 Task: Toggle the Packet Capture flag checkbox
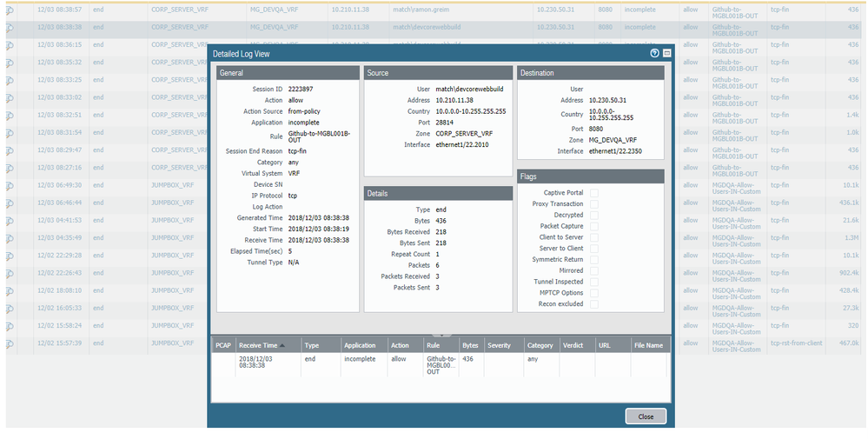[594, 226]
